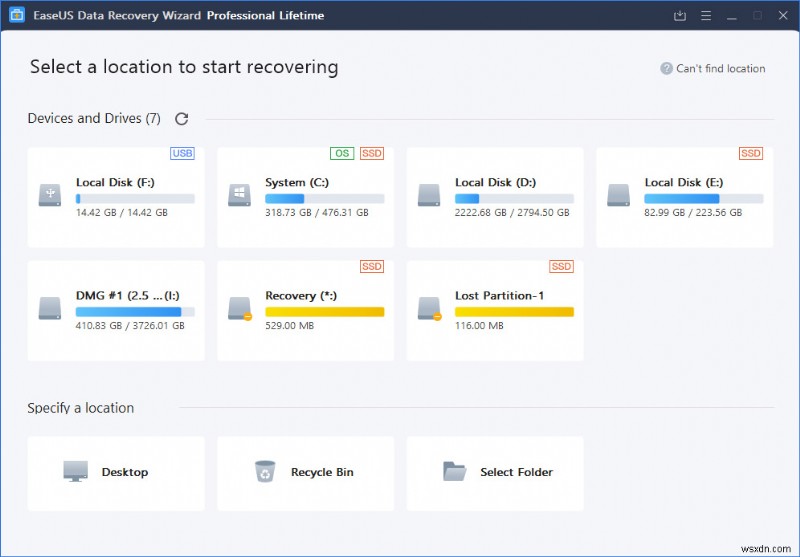Open the Can't find location link
800x557 pixels.
[x=720, y=69]
